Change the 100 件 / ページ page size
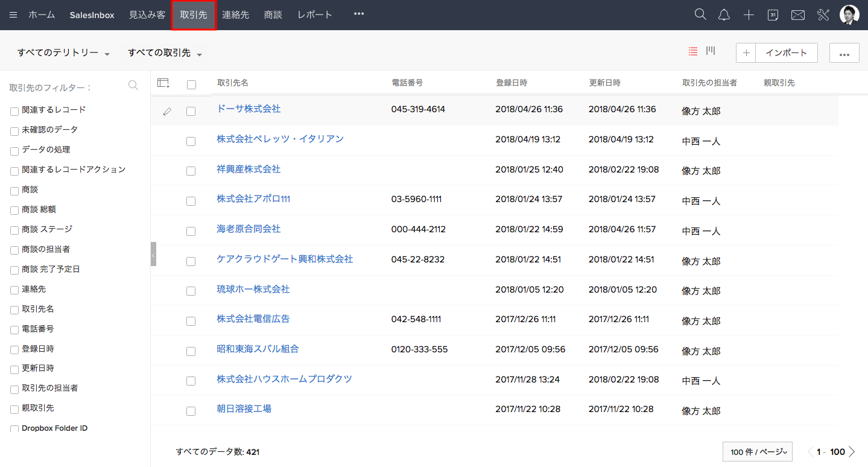The image size is (868, 467). pos(758,452)
